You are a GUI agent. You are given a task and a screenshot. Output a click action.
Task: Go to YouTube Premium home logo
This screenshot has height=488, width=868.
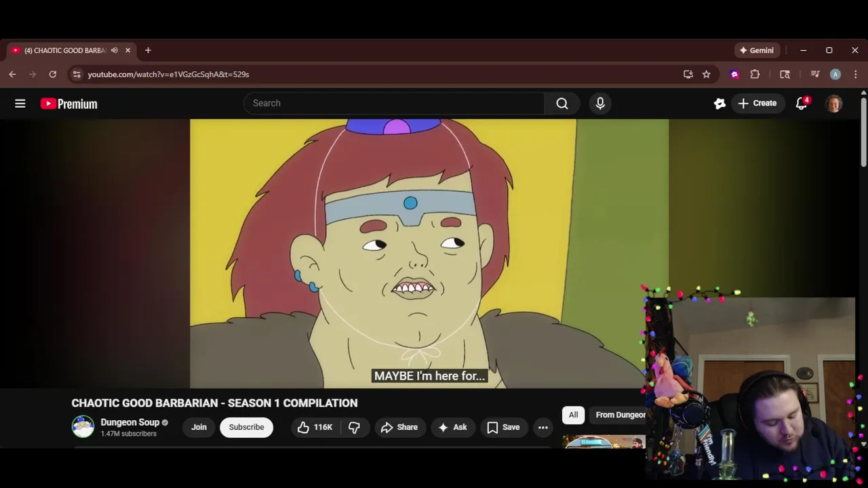coord(68,104)
